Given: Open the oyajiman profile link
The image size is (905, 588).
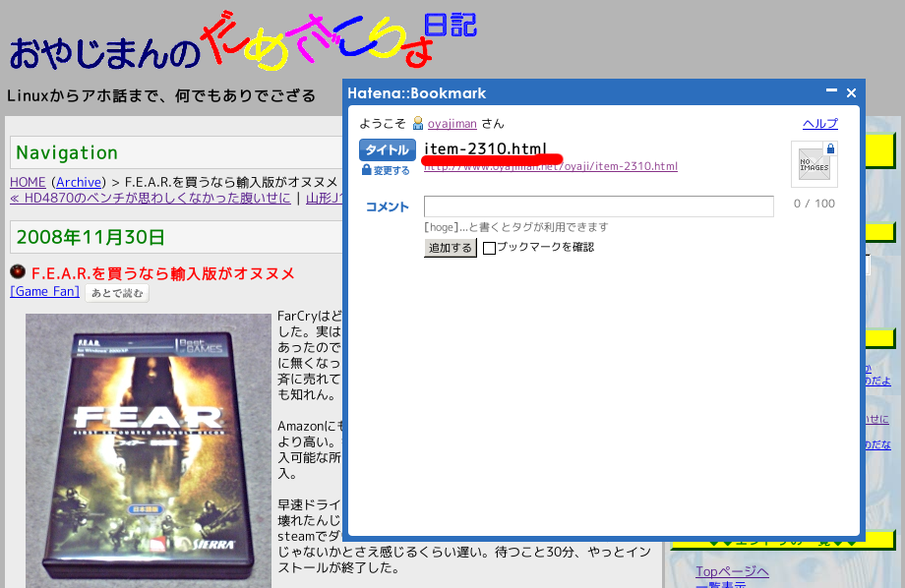Looking at the screenshot, I should (x=452, y=123).
